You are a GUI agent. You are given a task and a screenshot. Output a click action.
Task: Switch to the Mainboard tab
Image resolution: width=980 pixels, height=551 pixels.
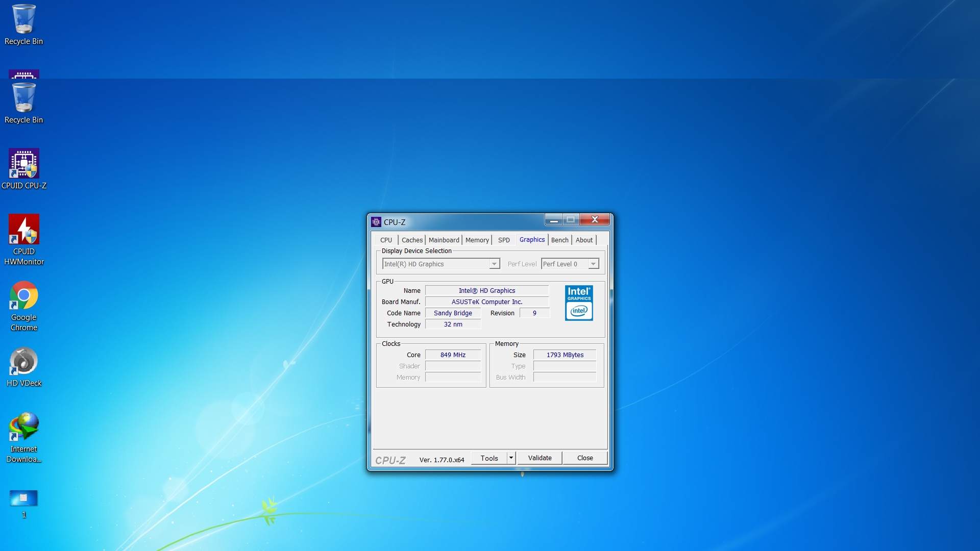[444, 240]
